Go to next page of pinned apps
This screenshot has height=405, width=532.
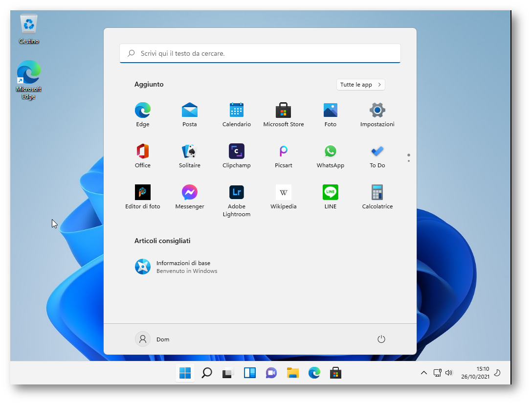(x=409, y=160)
